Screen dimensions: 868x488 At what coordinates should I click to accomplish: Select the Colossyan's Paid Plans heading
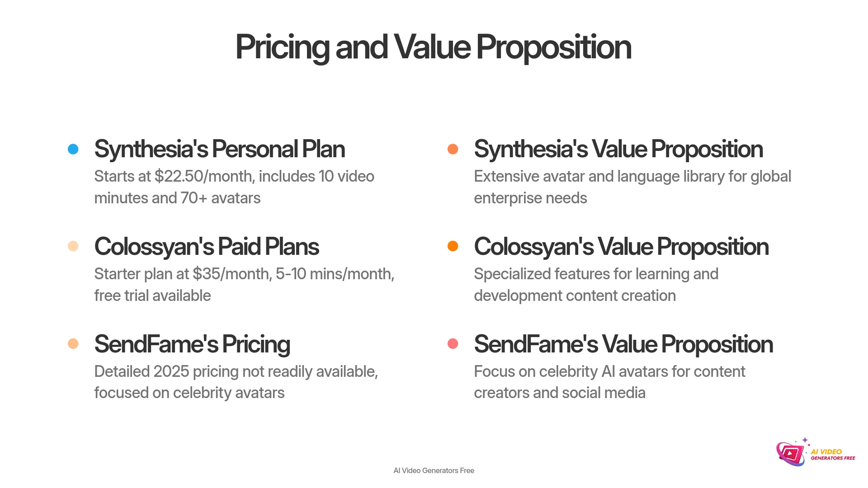pyautogui.click(x=207, y=247)
